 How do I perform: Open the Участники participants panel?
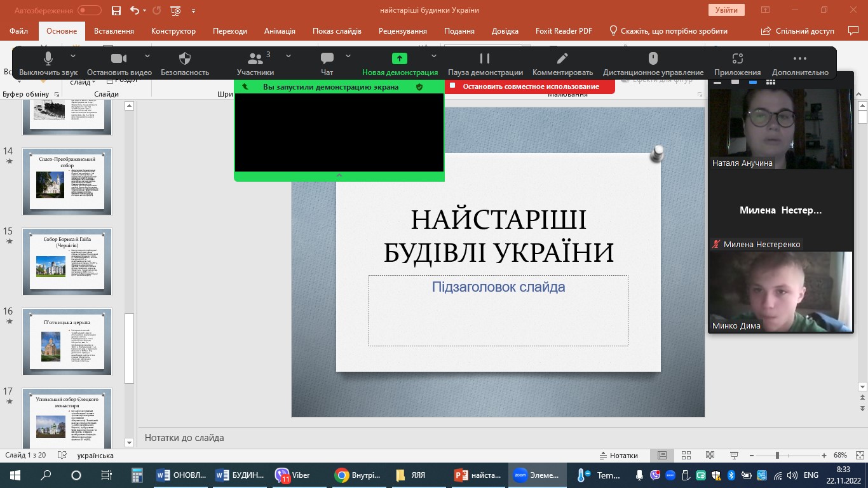pos(255,59)
